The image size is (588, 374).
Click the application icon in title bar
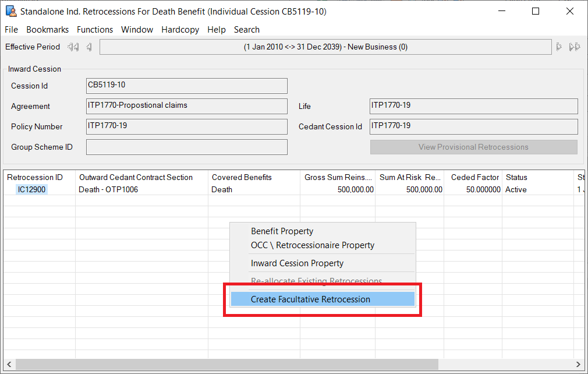[x=10, y=12]
